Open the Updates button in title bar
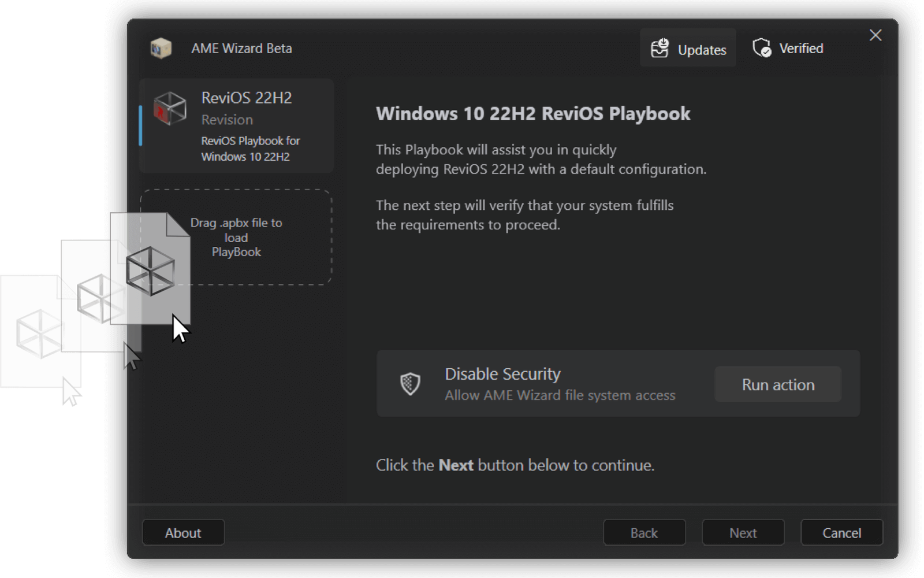This screenshot has width=924, height=578. [688, 48]
